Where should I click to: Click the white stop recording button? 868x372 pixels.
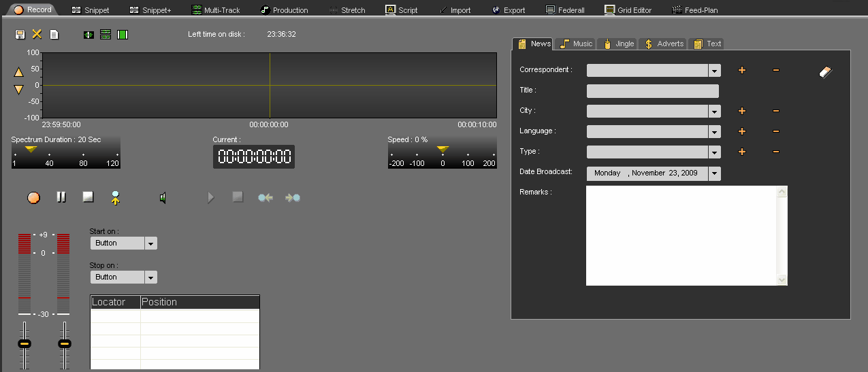(x=88, y=197)
